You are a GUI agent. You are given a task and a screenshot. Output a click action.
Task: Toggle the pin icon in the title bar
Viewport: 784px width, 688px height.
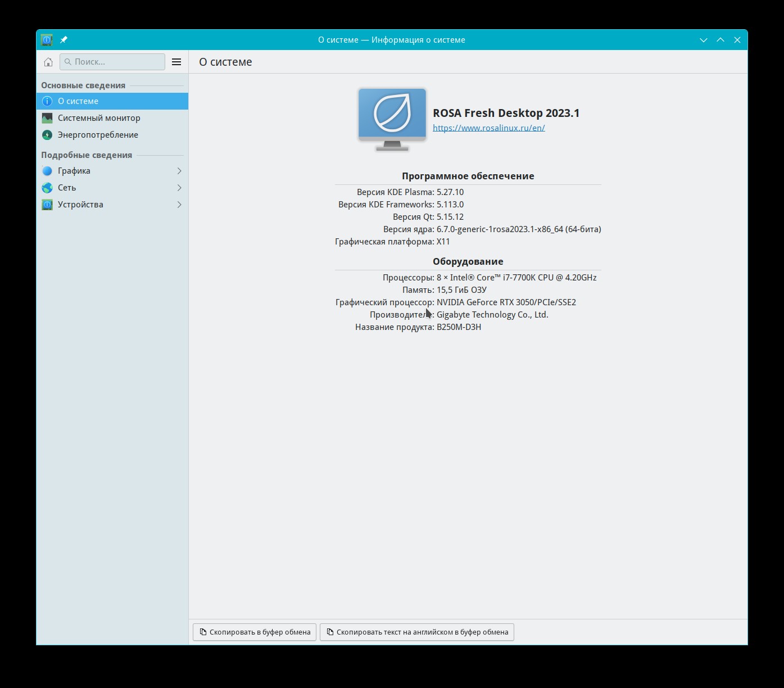click(x=64, y=40)
